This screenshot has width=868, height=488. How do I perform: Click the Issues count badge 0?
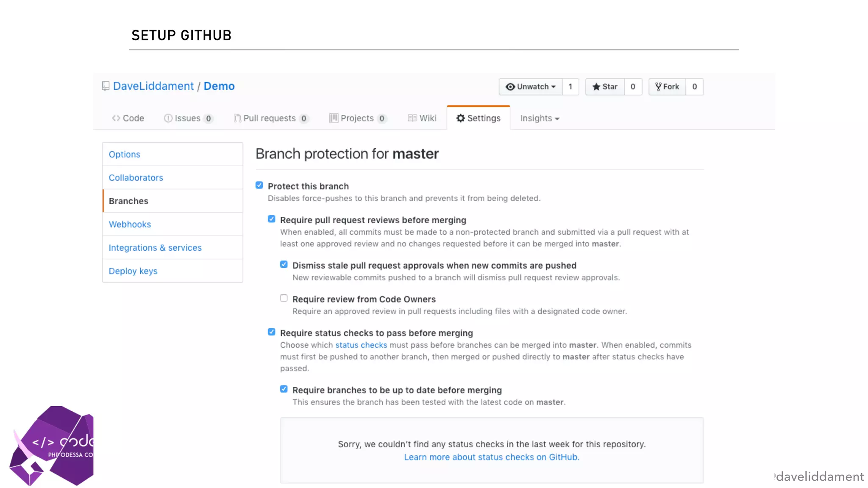click(x=208, y=119)
